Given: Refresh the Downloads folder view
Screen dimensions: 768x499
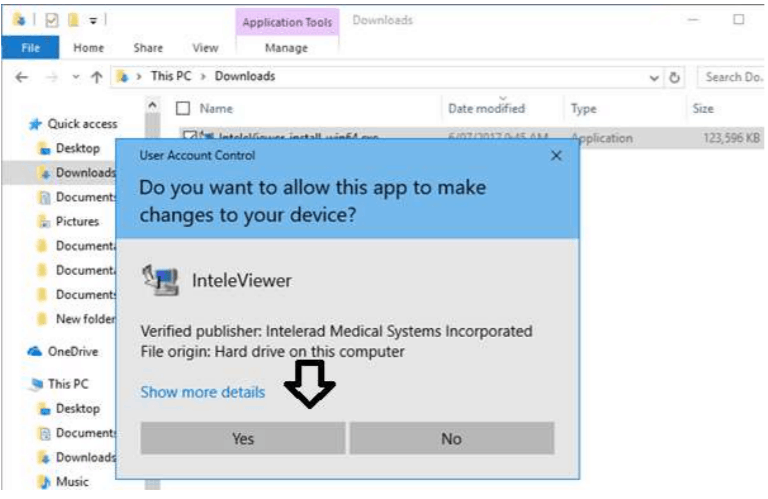Looking at the screenshot, I should point(674,77).
